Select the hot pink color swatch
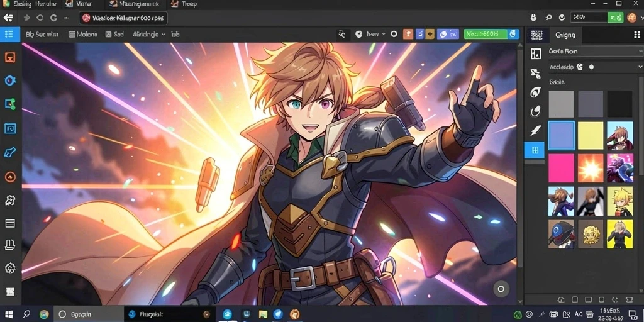 pos(561,168)
